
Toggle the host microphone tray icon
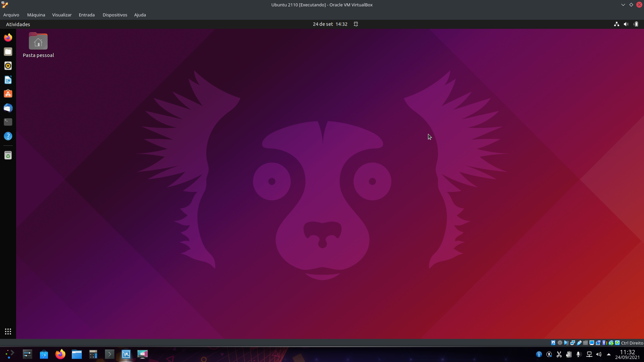click(578, 354)
